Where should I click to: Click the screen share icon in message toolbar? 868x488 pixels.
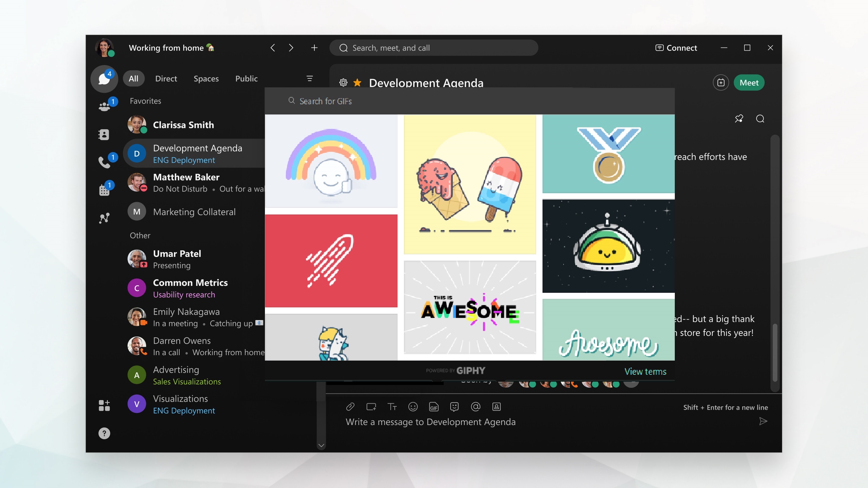coord(371,406)
